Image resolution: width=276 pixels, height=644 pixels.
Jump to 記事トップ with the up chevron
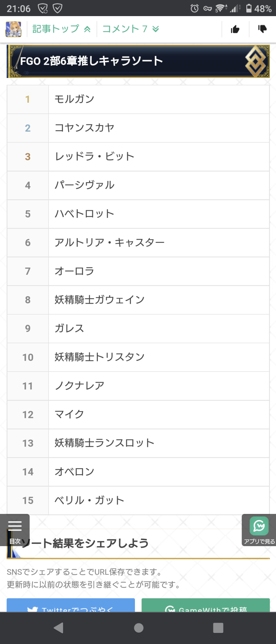62,29
